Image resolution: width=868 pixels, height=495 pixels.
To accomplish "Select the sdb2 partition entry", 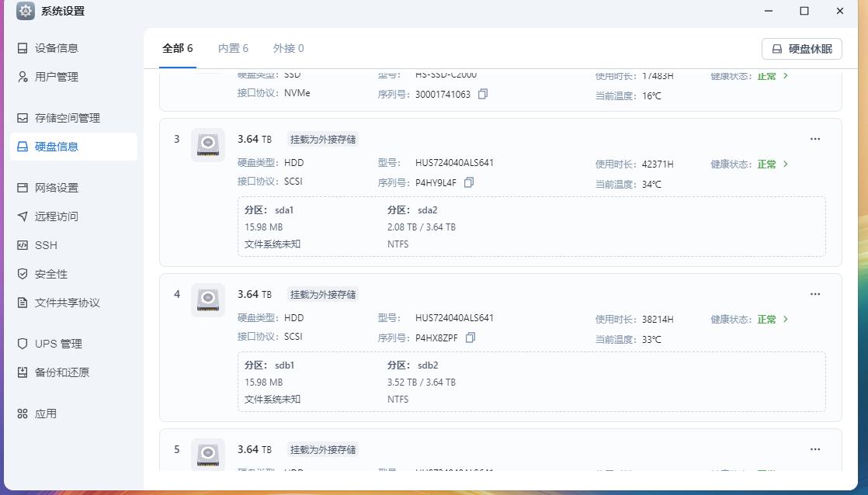I will 422,382.
